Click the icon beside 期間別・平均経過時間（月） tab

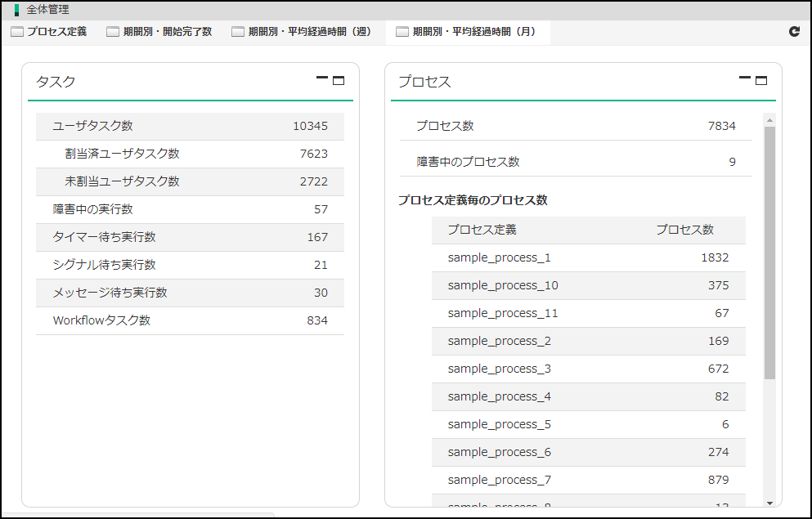point(402,32)
